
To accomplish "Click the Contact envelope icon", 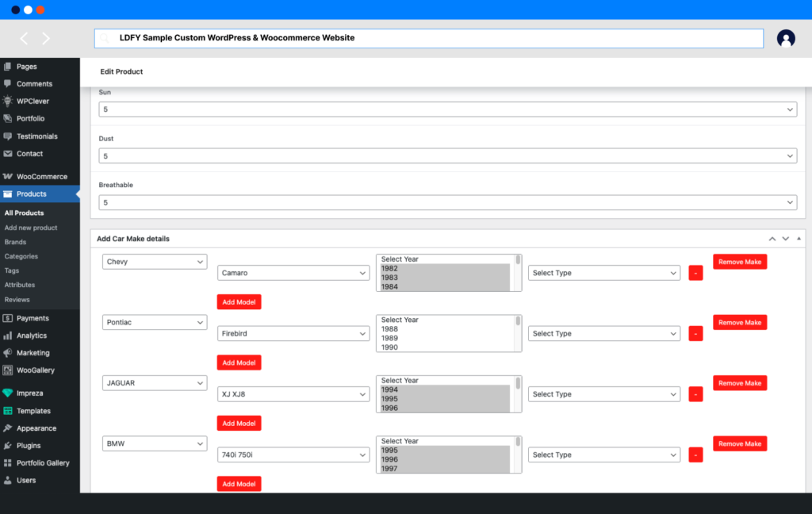I will (x=8, y=153).
